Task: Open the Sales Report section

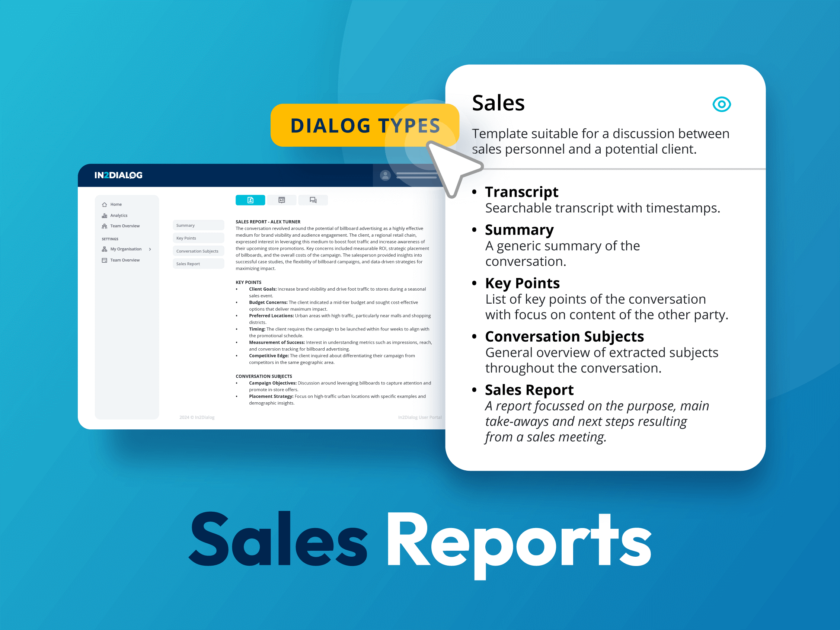Action: [189, 263]
